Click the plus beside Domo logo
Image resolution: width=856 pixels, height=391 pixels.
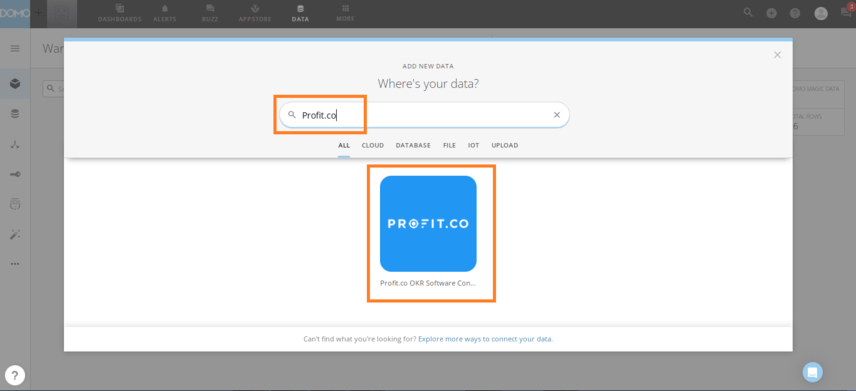(38, 12)
